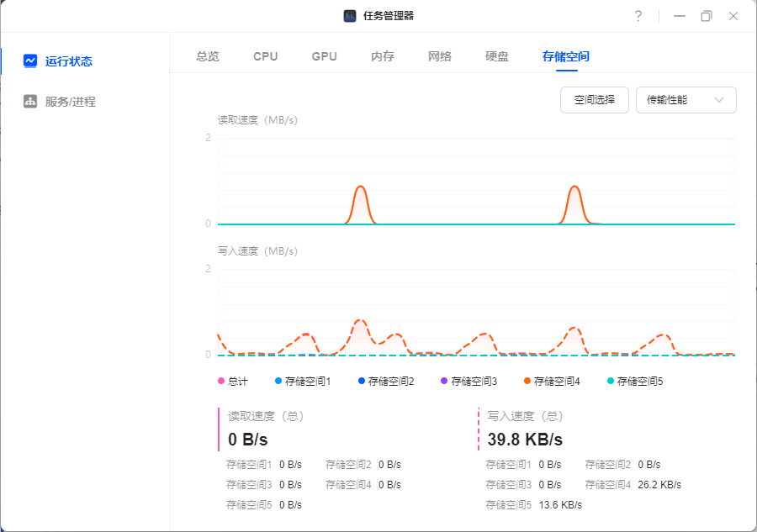Toggle the 存储空间5 teal legend dot
Image resolution: width=757 pixels, height=532 pixels.
(611, 381)
